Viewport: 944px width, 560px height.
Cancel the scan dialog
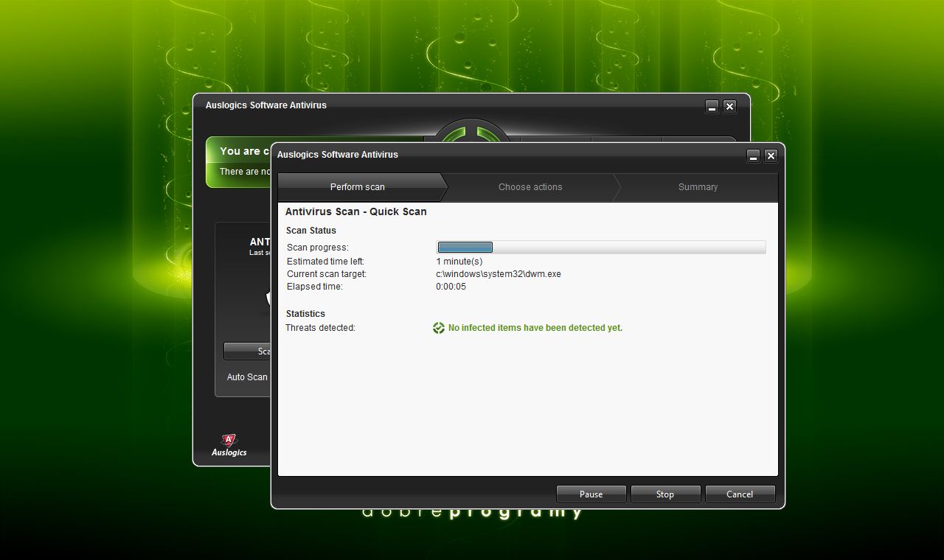(740, 494)
